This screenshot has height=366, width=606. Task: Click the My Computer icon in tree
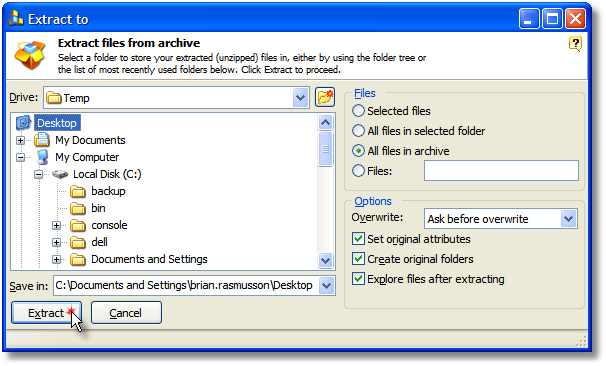point(43,157)
